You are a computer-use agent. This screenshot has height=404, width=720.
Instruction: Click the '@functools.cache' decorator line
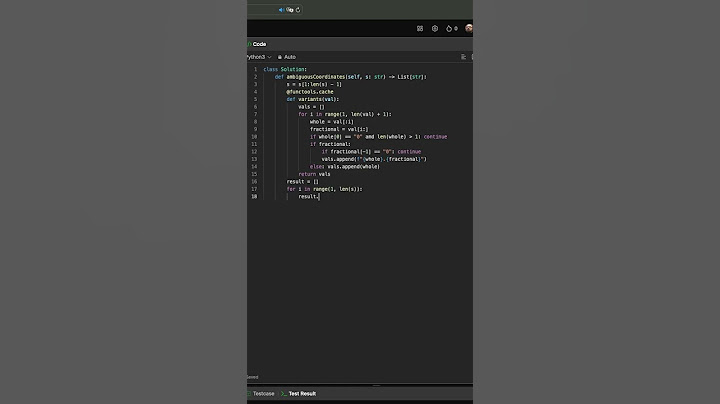click(x=310, y=92)
